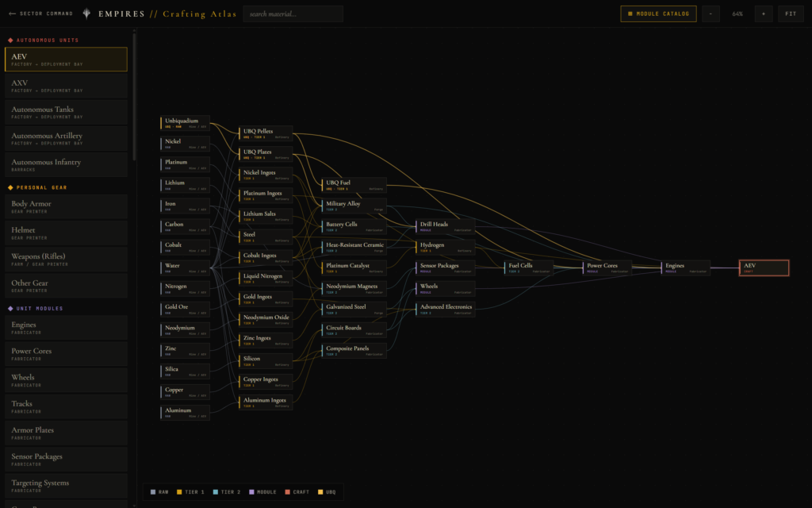Viewport: 812px width, 508px height.
Task: Click the Drill Heads module node
Action: click(446, 226)
